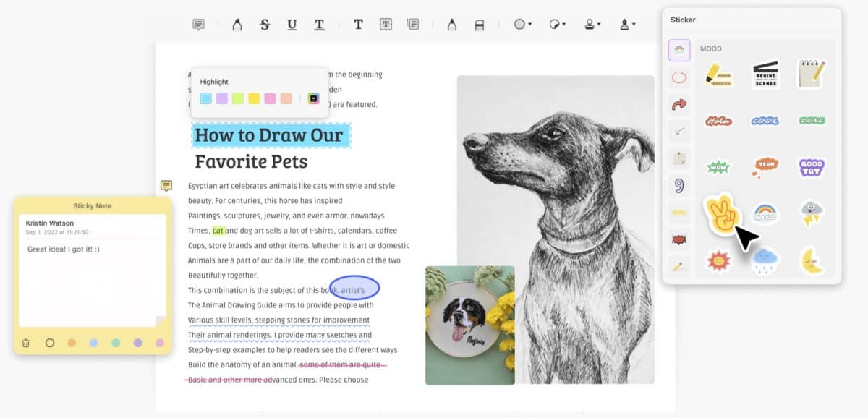The height and width of the screenshot is (418, 868).
Task: Select the underline text tool
Action: coord(292,25)
